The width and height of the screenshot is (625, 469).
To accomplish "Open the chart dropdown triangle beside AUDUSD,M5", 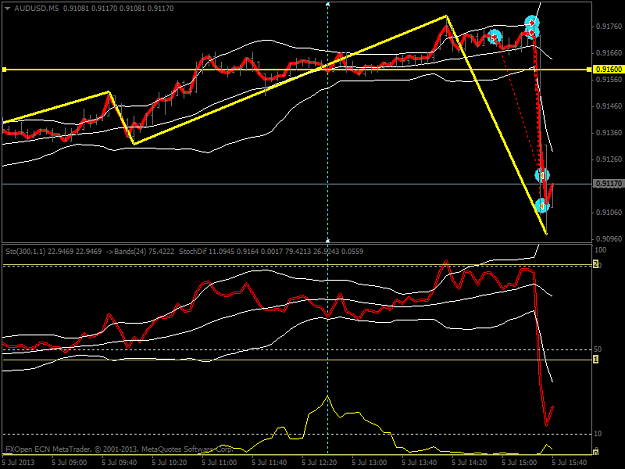I will point(7,8).
